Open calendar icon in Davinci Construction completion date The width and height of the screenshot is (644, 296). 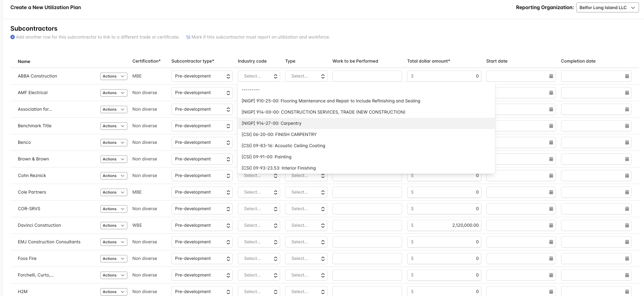coord(627,226)
